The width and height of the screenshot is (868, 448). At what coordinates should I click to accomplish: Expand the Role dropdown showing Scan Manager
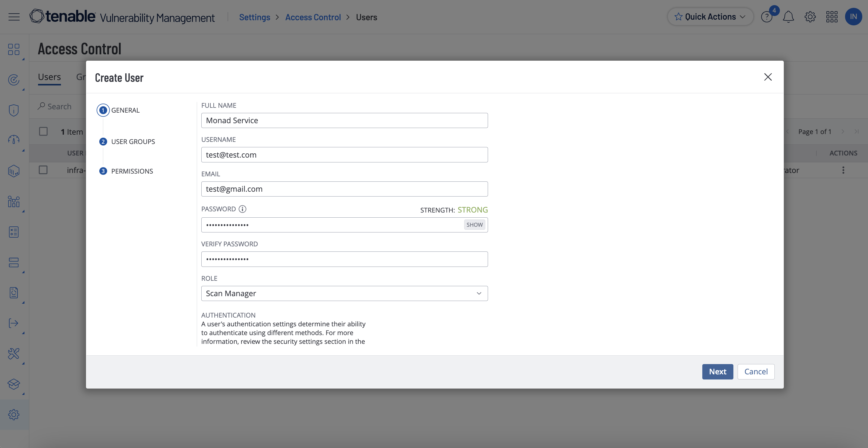(344, 293)
